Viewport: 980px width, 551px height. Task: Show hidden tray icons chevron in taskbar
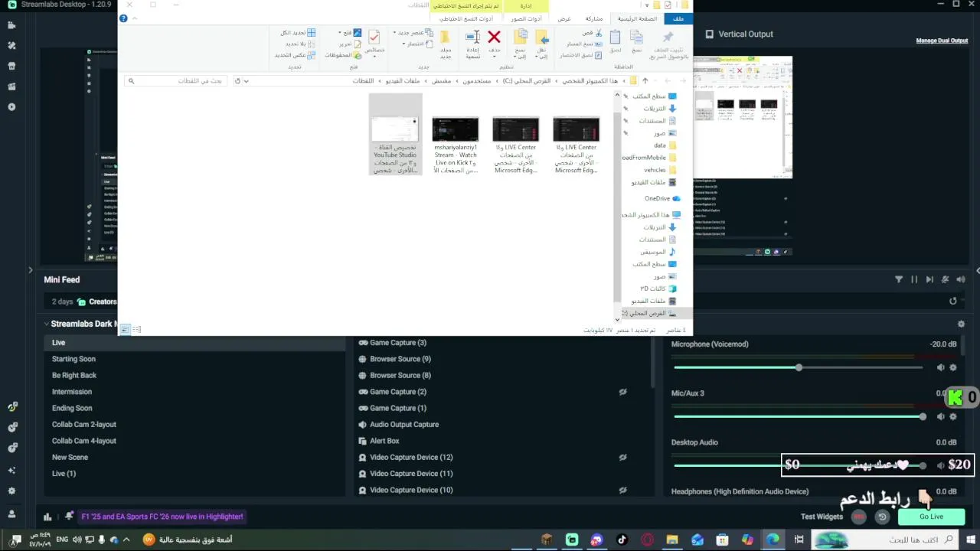coord(126,540)
